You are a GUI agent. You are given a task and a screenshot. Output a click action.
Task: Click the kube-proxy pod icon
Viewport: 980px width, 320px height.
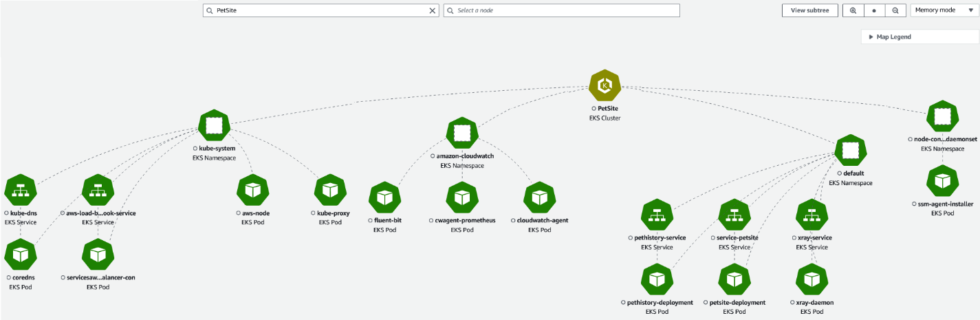tap(330, 191)
